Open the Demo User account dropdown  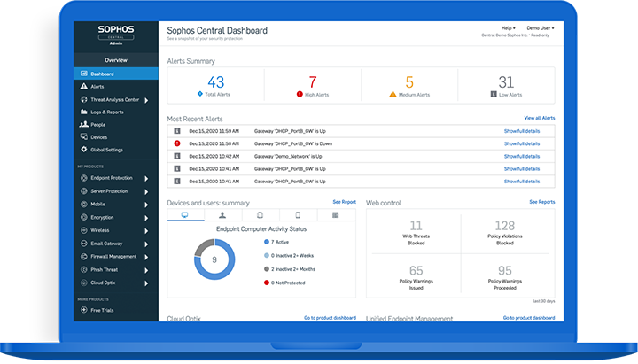tap(540, 28)
